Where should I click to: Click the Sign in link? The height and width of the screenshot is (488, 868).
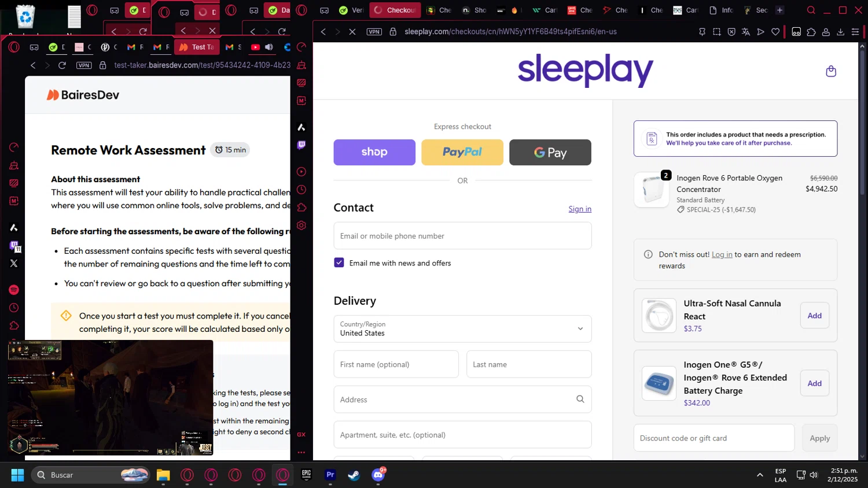580,209
